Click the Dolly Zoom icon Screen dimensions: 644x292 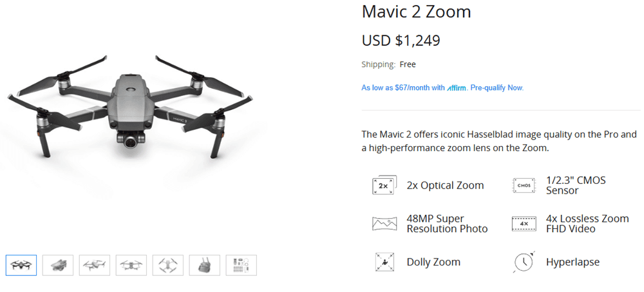(384, 262)
